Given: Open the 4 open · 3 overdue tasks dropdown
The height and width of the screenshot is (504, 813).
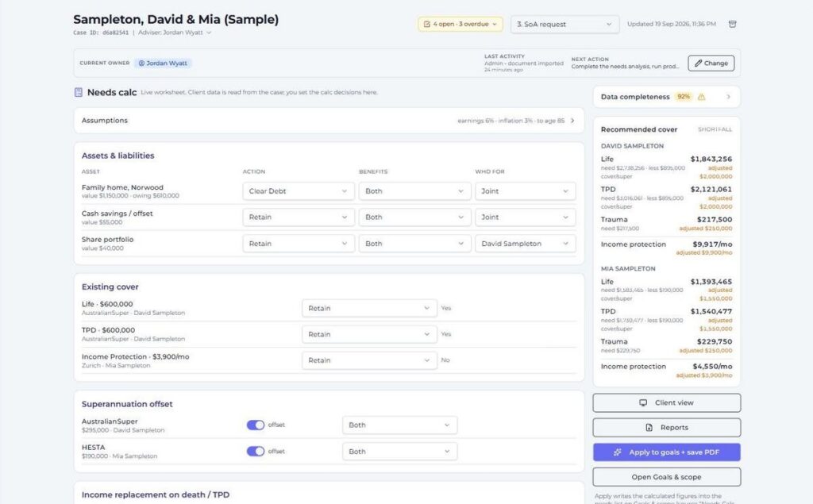Looking at the screenshot, I should coord(460,25).
